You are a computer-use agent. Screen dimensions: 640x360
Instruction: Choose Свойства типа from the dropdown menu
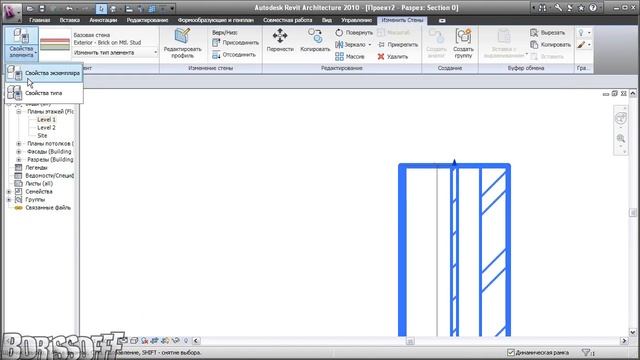click(x=44, y=93)
